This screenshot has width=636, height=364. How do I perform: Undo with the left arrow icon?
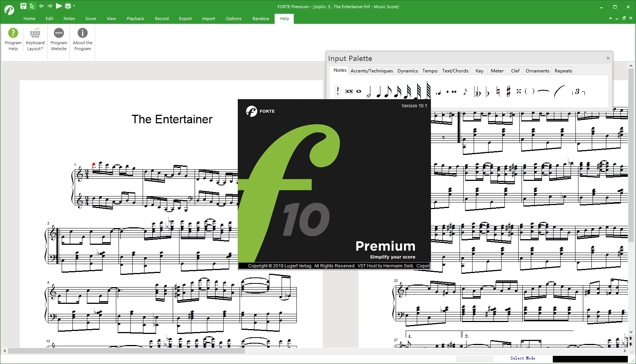[x=41, y=6]
